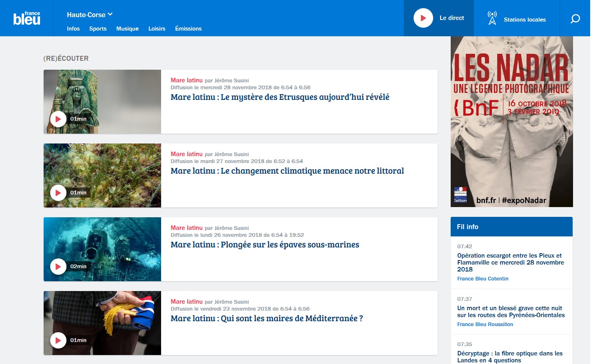
Task: Start Le direct live play button
Action: (423, 18)
